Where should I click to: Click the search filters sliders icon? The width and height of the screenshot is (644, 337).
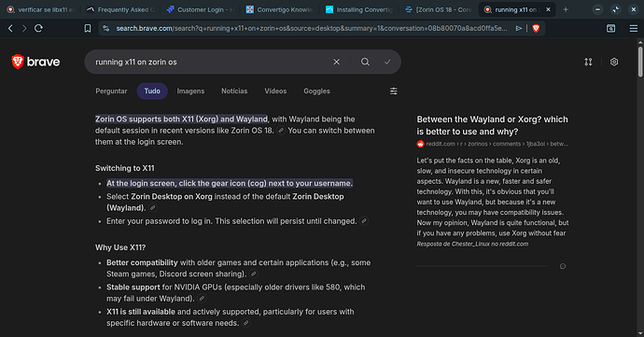point(394,91)
